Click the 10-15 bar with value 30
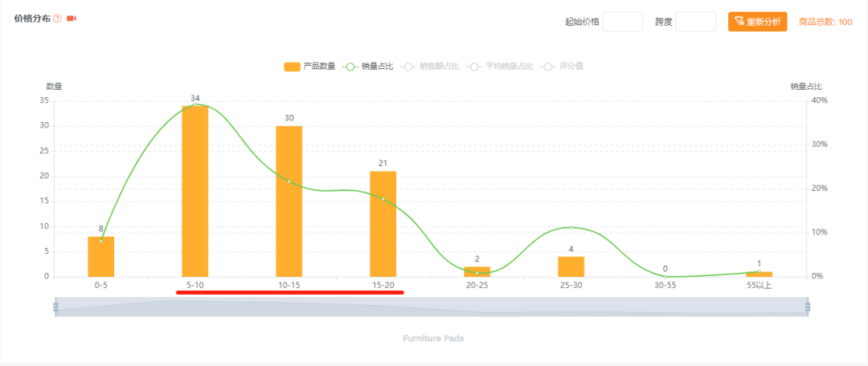This screenshot has height=366, width=868. pyautogui.click(x=289, y=201)
